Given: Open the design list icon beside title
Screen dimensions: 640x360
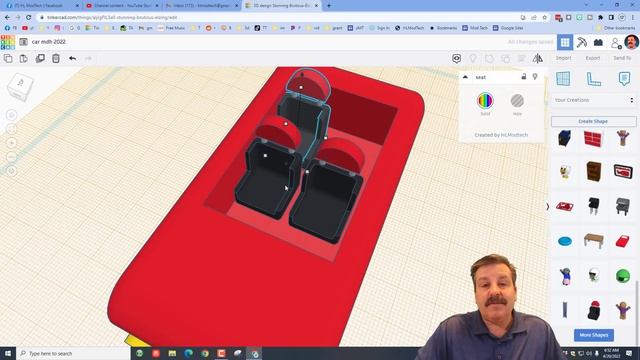Looking at the screenshot, I should pos(23,42).
